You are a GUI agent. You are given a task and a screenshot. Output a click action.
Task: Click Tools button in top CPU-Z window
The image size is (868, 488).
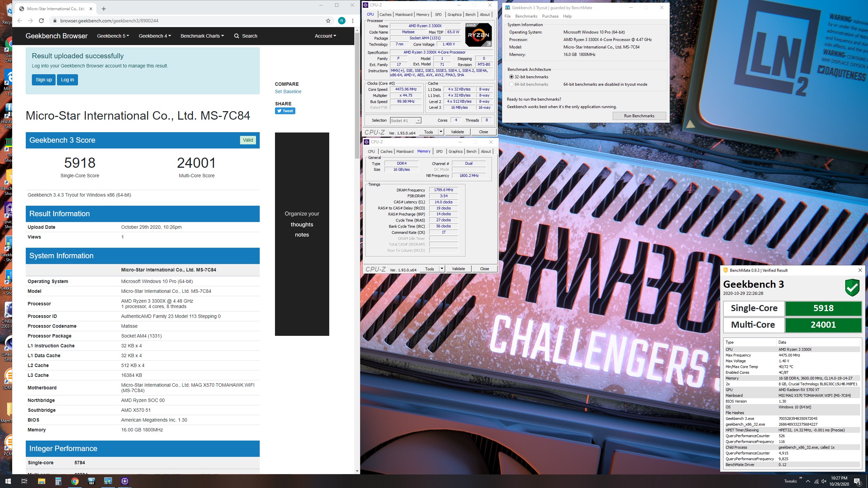[429, 132]
